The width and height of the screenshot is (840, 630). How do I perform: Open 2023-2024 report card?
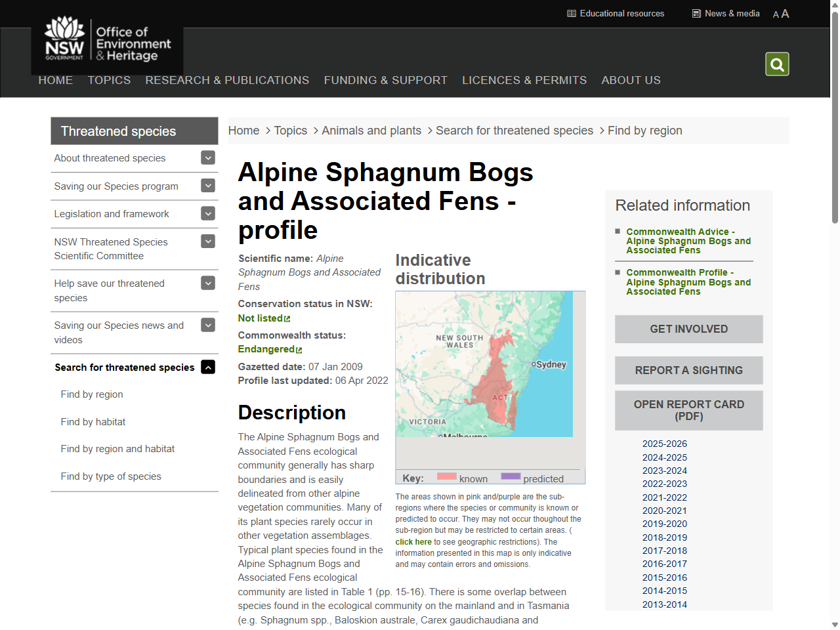tap(665, 471)
